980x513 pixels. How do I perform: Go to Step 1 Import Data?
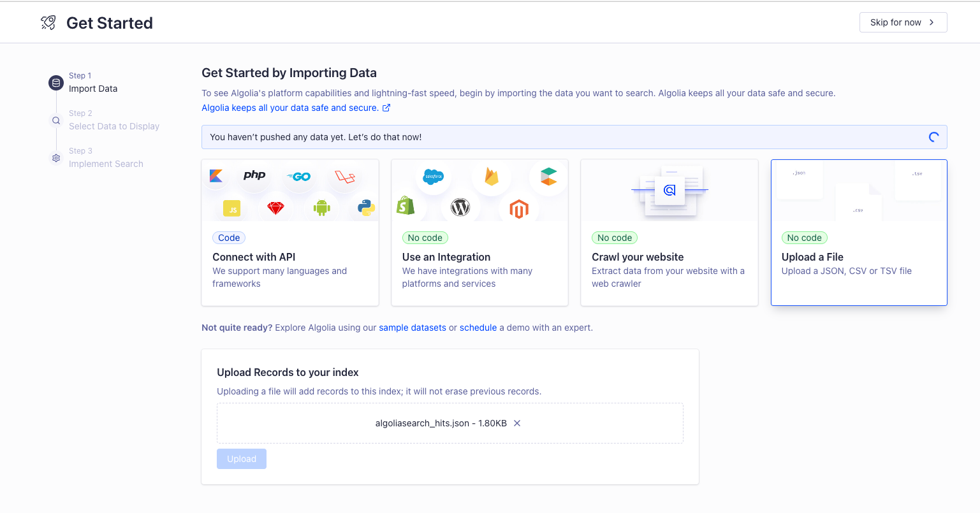pos(93,82)
